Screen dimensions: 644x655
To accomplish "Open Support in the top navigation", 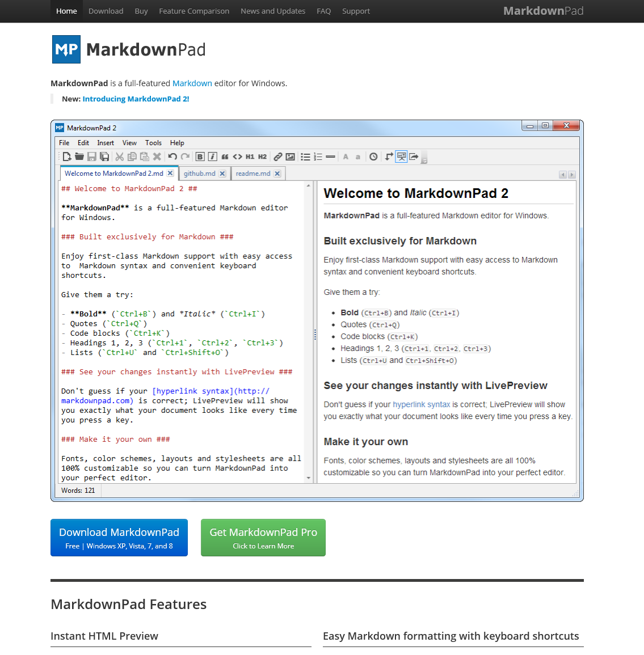I will tap(356, 11).
